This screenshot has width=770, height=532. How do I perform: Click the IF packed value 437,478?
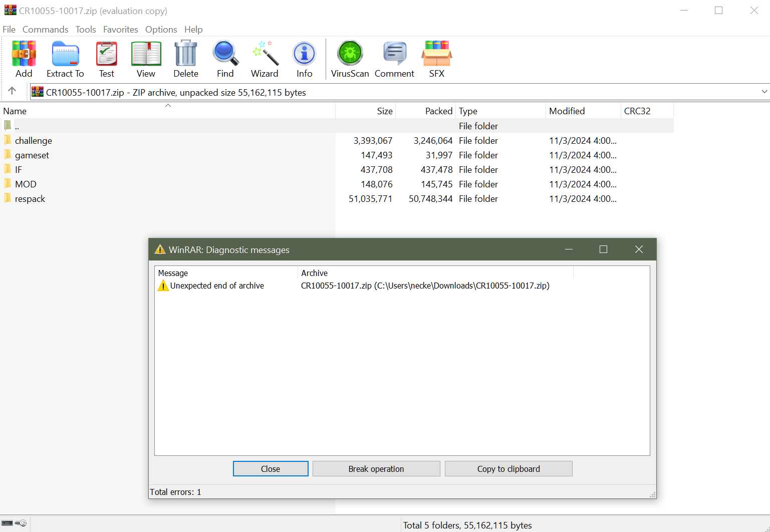(437, 170)
